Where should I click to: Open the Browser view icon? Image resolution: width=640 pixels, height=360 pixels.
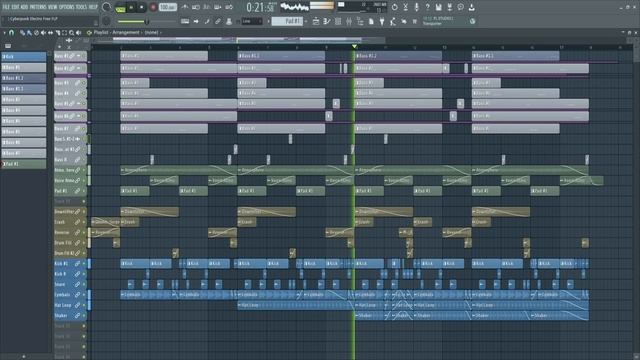coord(360,21)
